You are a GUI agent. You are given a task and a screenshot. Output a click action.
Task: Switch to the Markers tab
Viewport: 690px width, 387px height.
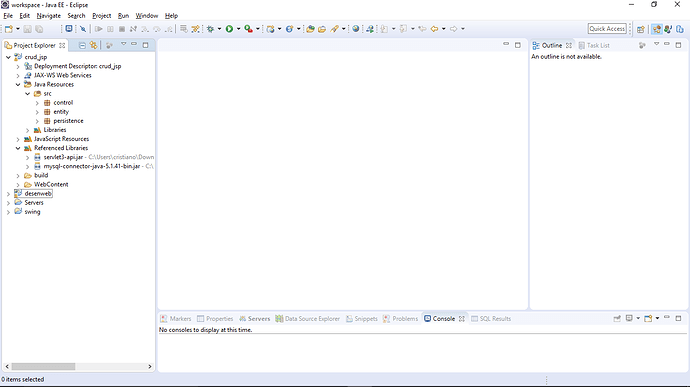tap(176, 319)
